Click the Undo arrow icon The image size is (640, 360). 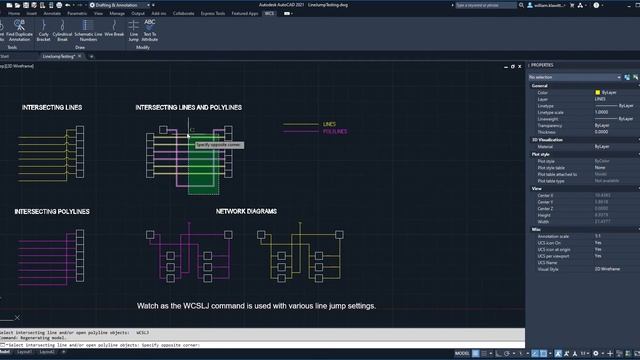pos(68,5)
